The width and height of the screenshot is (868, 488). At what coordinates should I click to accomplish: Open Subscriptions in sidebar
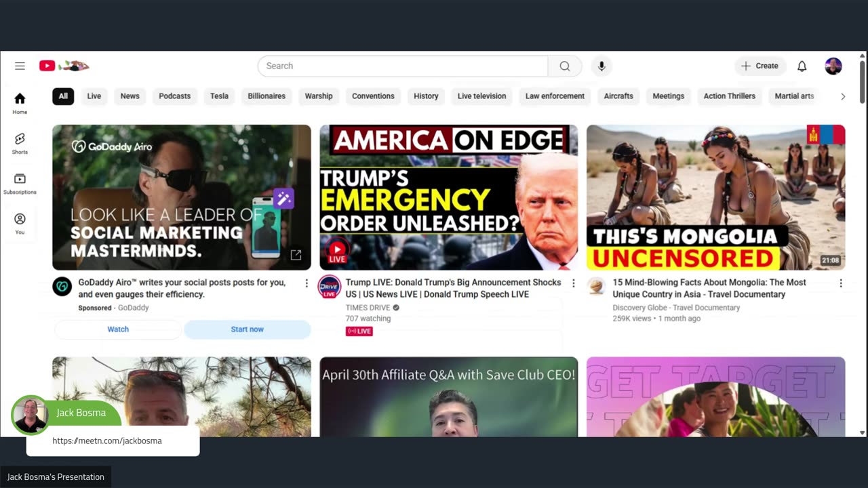20,183
